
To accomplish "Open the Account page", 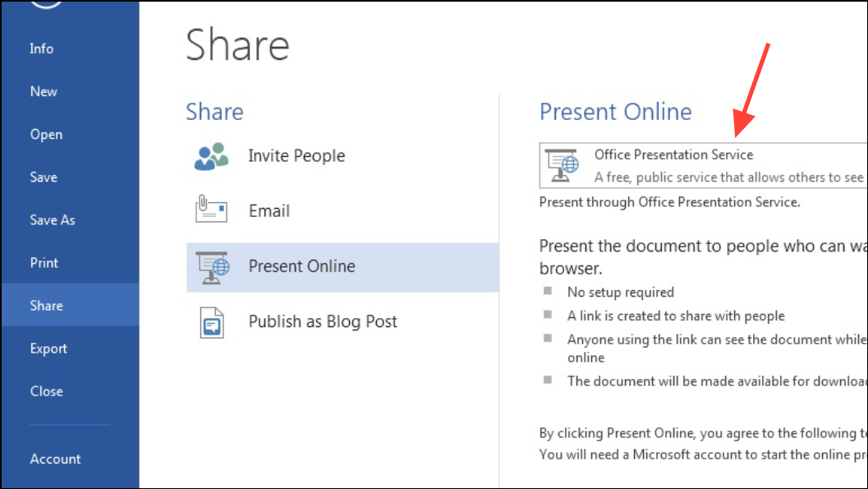I will tap(55, 459).
